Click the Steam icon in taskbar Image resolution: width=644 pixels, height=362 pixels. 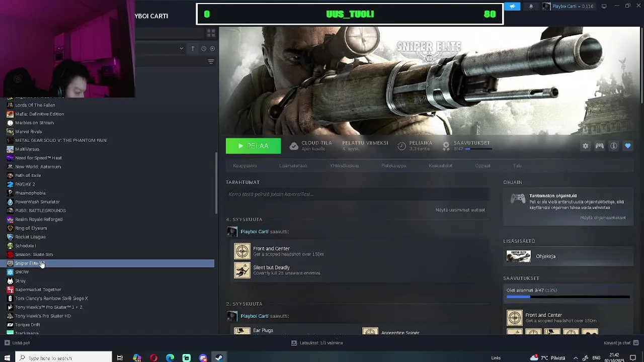point(219,357)
